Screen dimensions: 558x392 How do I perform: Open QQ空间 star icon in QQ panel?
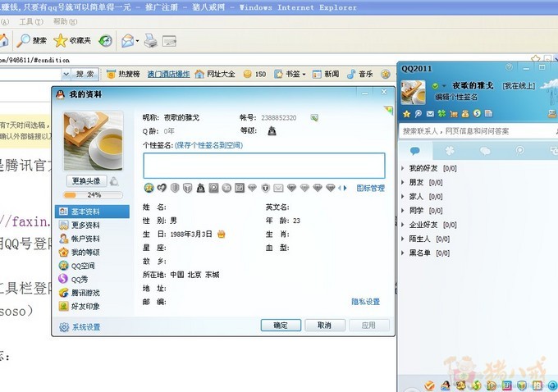point(406,114)
